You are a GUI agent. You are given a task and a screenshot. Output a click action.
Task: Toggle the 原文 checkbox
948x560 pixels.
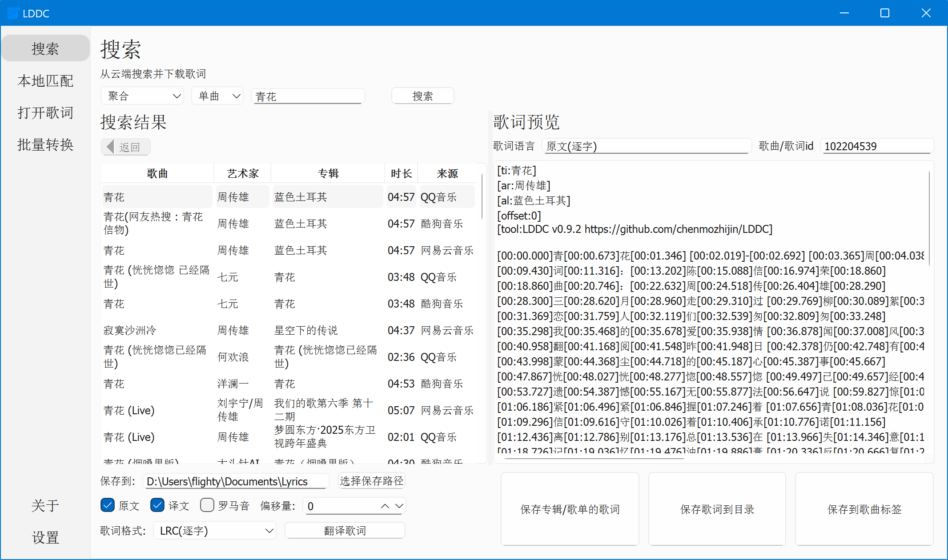(x=108, y=505)
